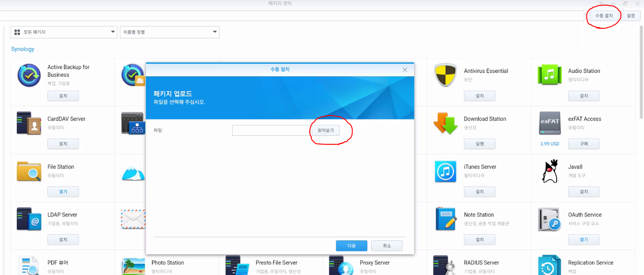Open the 설정 settings button
Viewport: 644px width, 275px height.
tap(631, 16)
